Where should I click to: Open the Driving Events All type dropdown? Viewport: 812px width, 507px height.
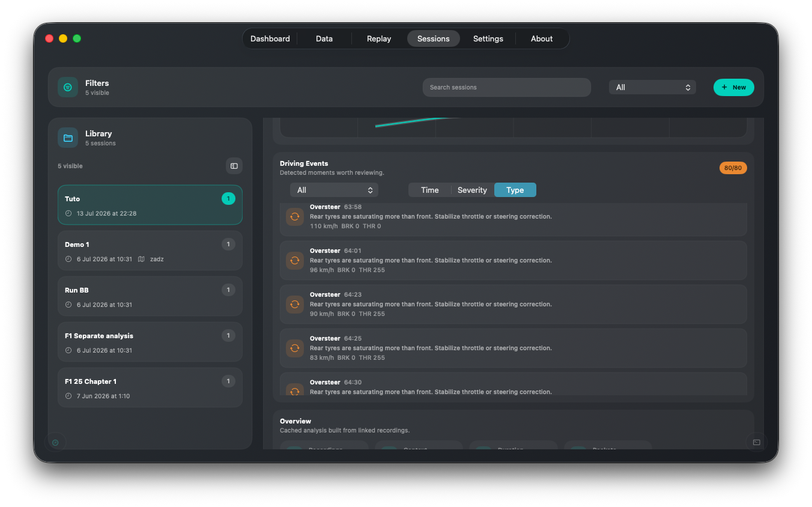[334, 190]
